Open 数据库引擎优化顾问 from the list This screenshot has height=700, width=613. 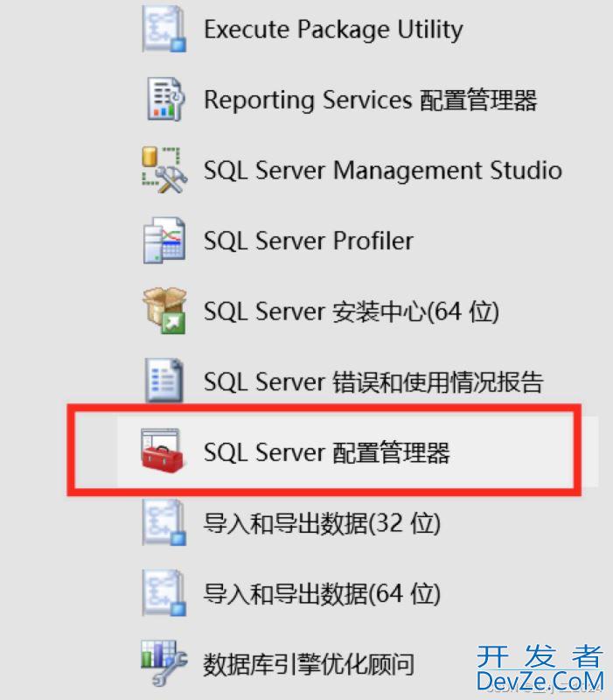[x=309, y=665]
